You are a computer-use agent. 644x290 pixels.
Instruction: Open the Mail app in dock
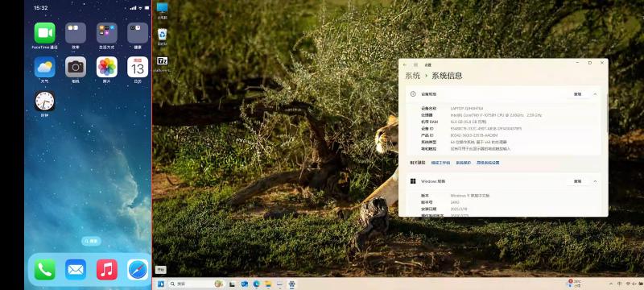tap(76, 270)
